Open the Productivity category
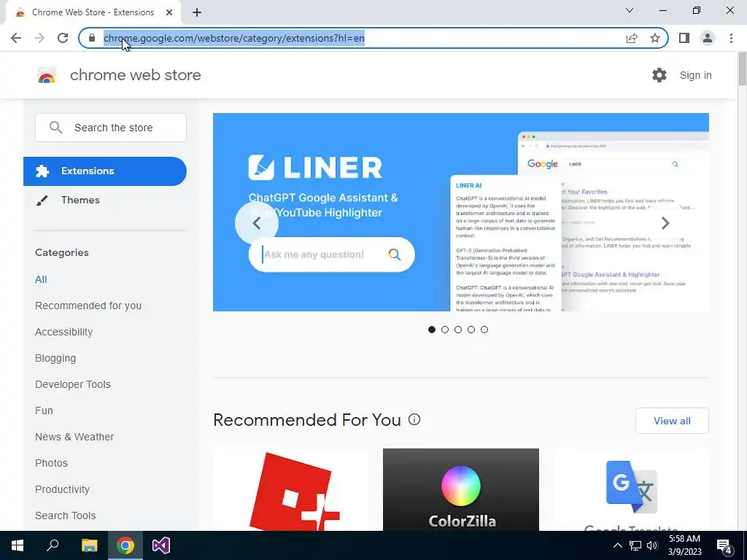Screen dimensions: 747x560 [x=63, y=489]
